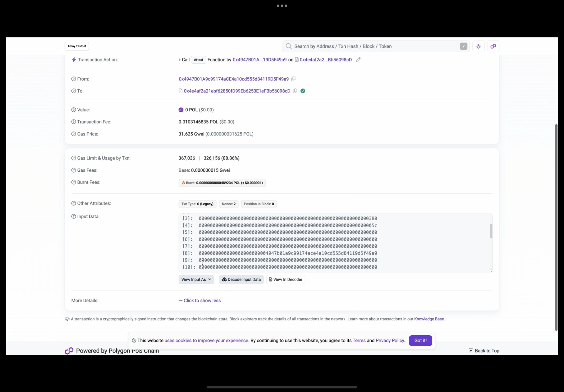The image size is (564, 392).
Task: Click the Amoy Testnet logo icon
Action: [77, 46]
